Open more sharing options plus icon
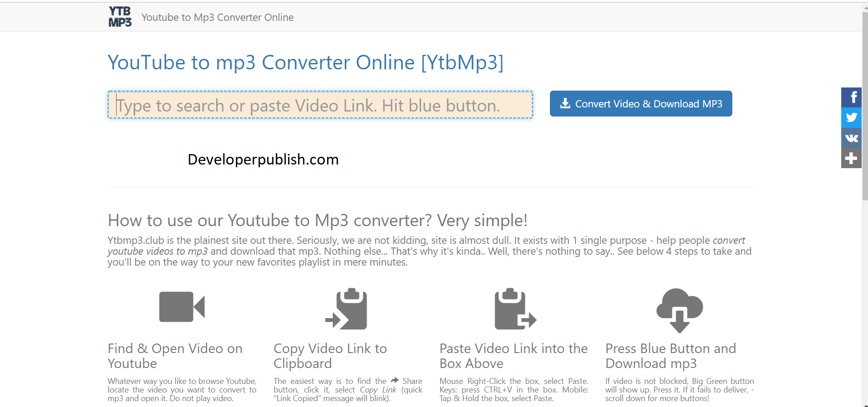The width and height of the screenshot is (868, 407). tap(851, 158)
